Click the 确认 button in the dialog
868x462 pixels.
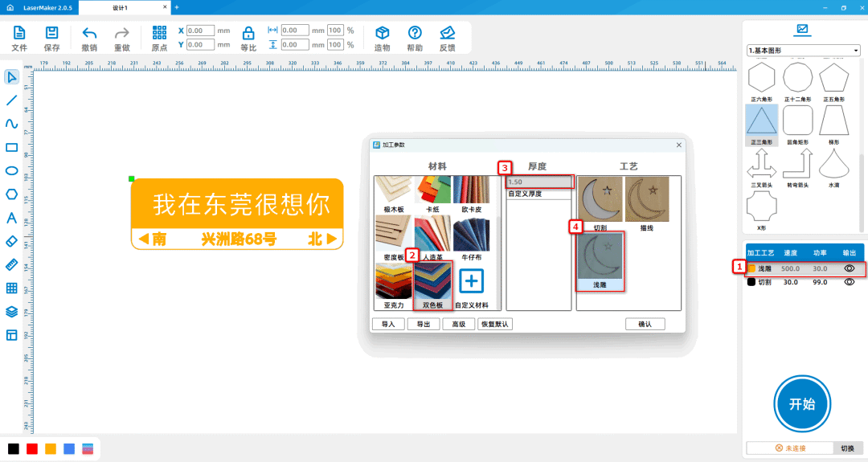[x=645, y=324]
